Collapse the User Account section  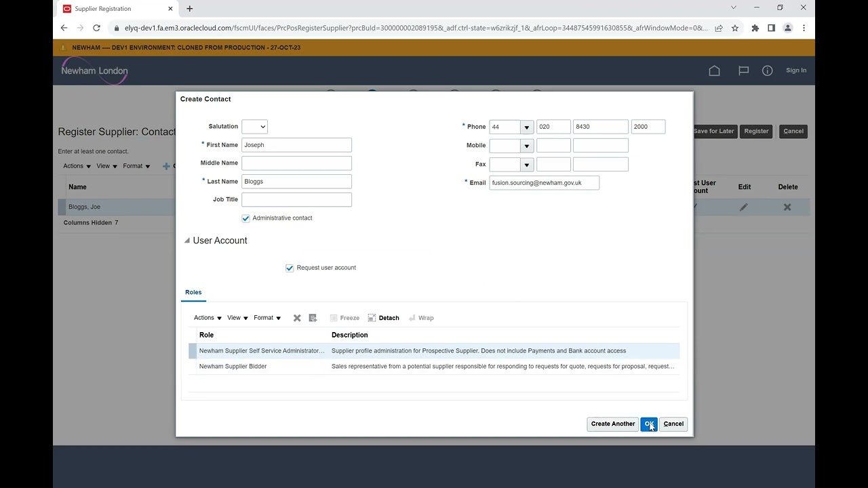click(x=187, y=241)
